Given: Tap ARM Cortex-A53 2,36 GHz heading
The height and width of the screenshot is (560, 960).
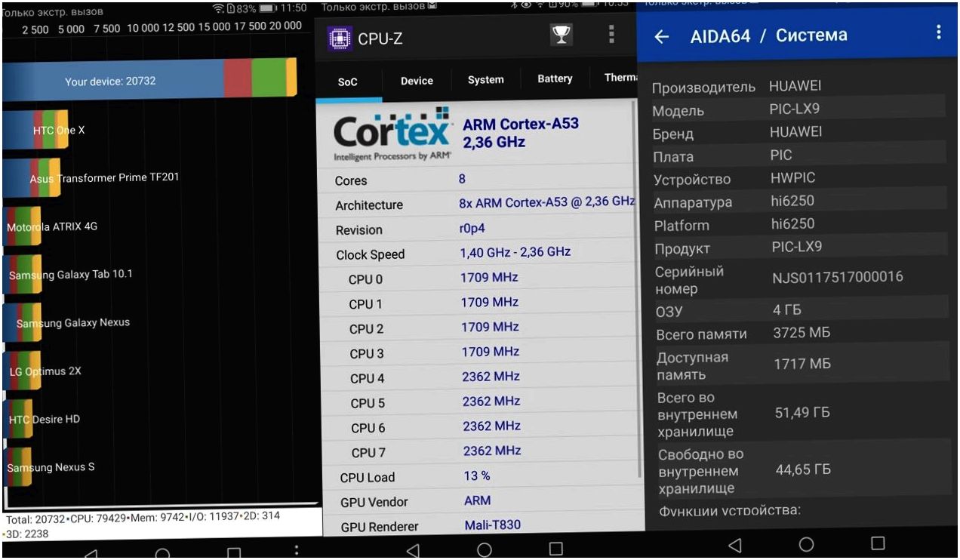Looking at the screenshot, I should point(520,134).
